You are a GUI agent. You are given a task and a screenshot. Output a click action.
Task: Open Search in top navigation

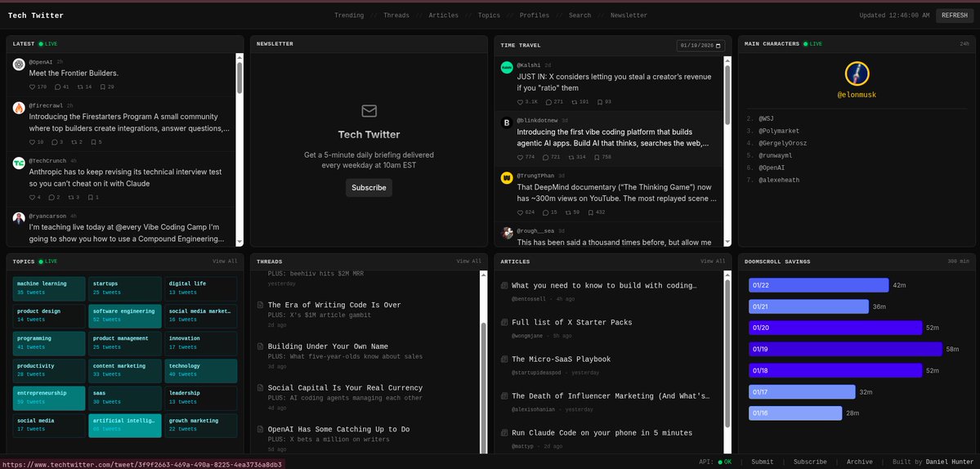pyautogui.click(x=579, y=16)
